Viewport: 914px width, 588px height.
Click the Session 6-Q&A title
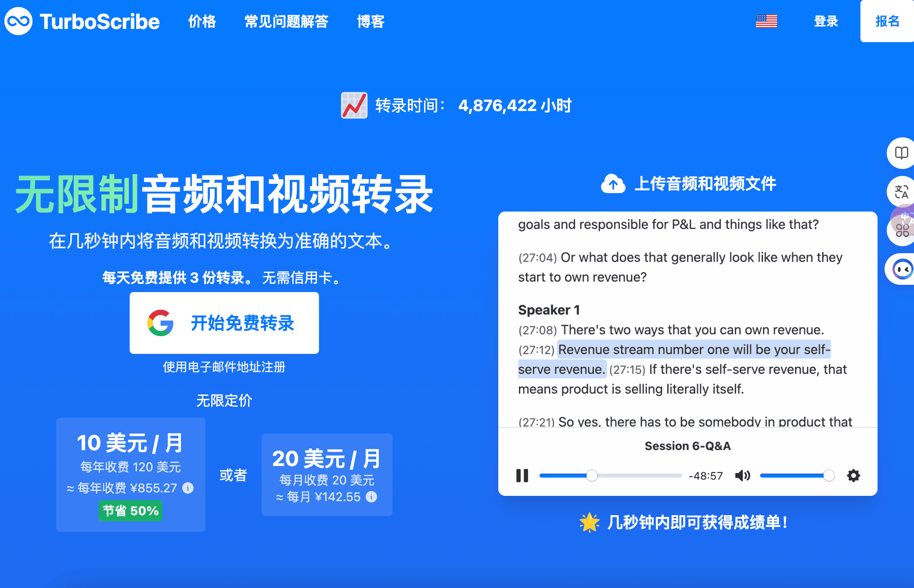[x=687, y=446]
